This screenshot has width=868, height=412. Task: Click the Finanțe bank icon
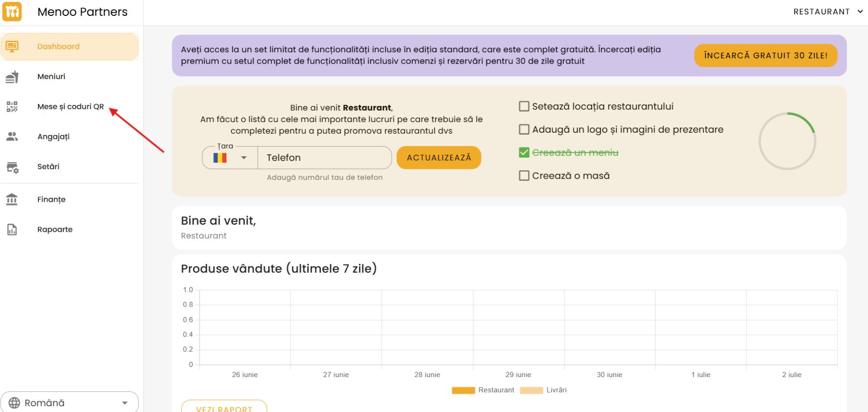click(x=12, y=199)
